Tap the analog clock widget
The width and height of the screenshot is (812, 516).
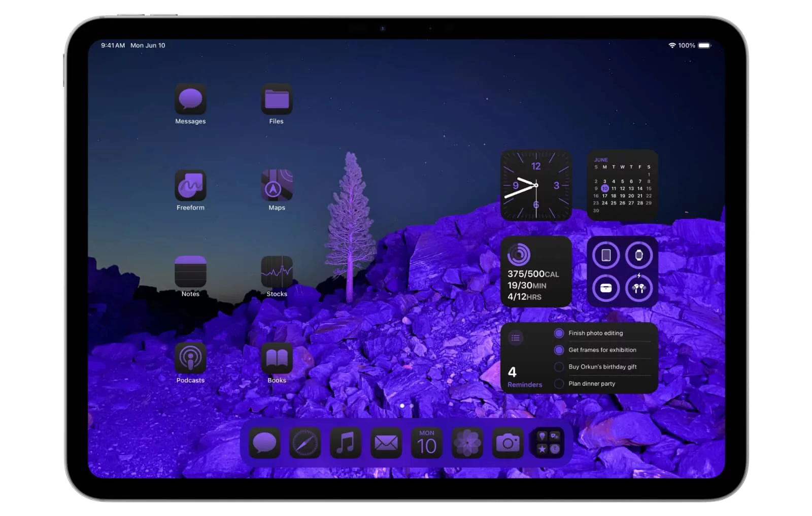coord(536,185)
